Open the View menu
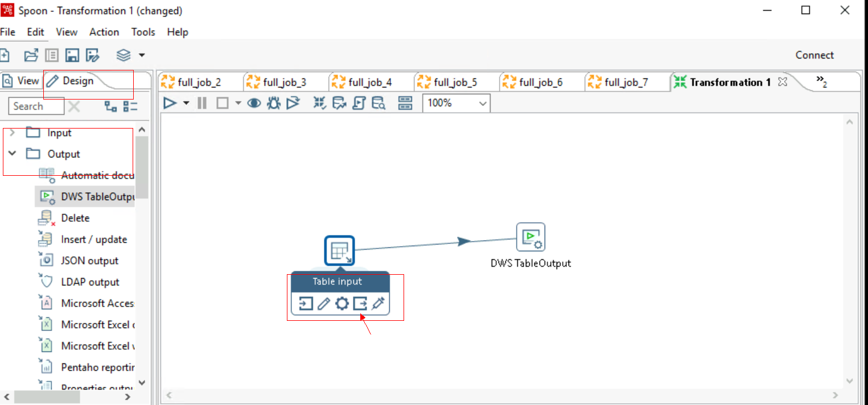The width and height of the screenshot is (868, 405). point(67,32)
